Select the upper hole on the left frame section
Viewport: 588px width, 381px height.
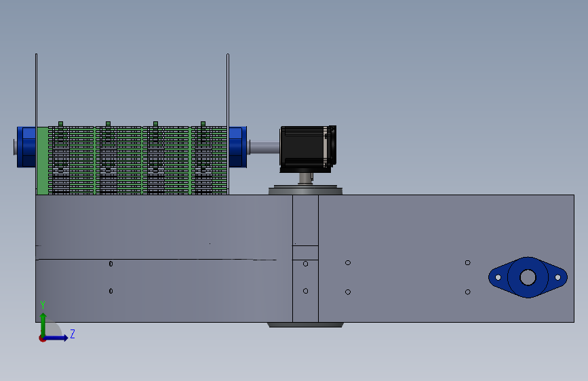[111, 264]
